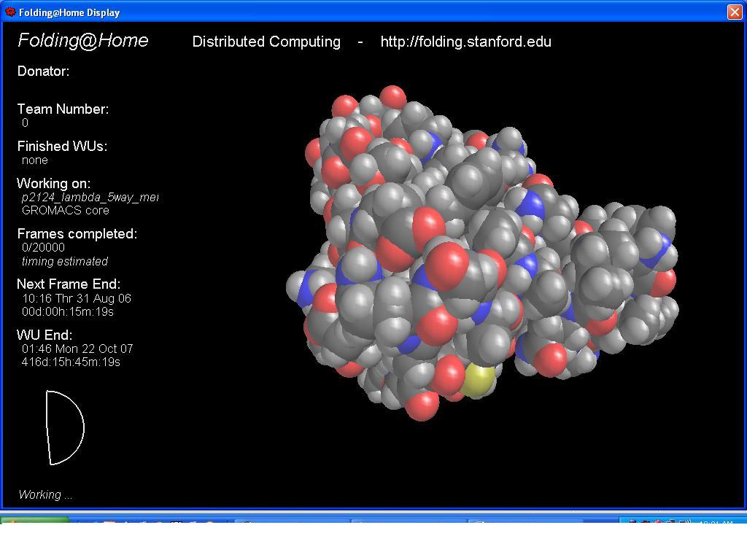Select the 0/20000 frames value
Viewport: 747px width, 560px height.
click(x=43, y=248)
